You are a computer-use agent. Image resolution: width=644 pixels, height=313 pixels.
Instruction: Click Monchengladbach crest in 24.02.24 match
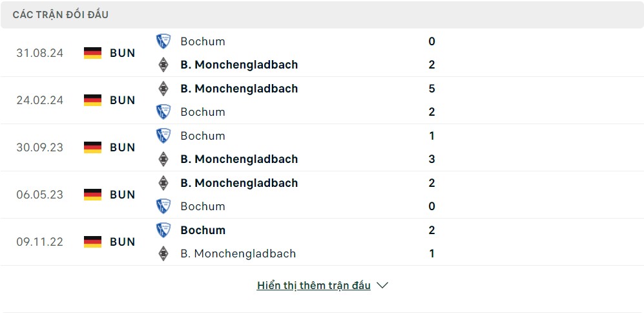pyautogui.click(x=163, y=89)
